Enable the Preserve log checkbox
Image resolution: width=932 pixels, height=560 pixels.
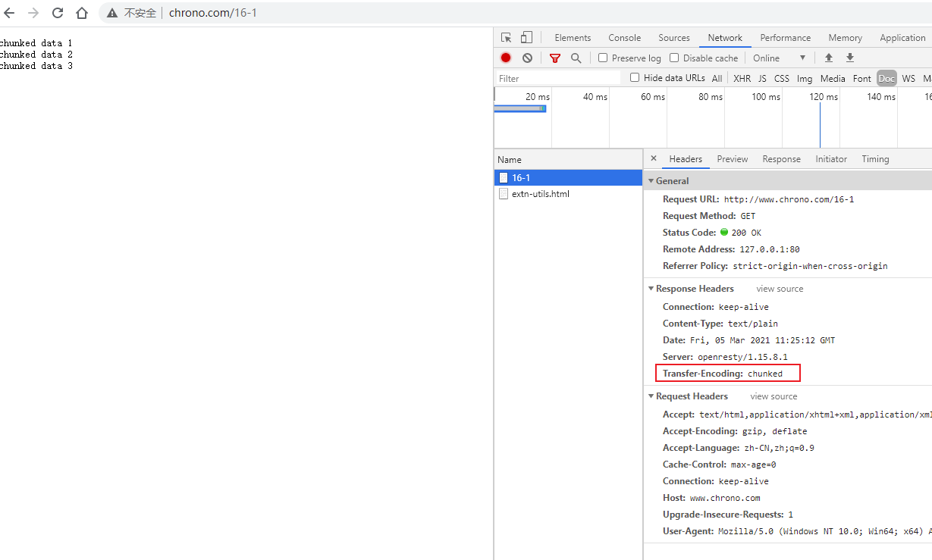pyautogui.click(x=603, y=58)
